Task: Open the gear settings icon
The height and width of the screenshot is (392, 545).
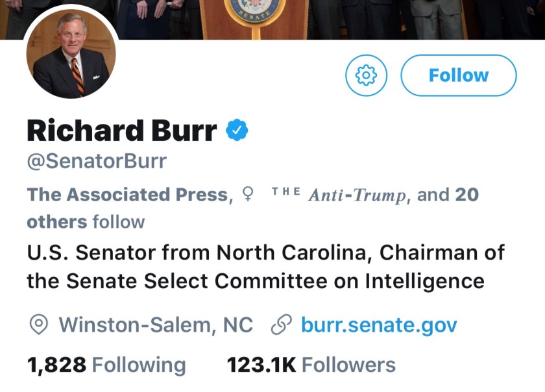Action: point(367,75)
